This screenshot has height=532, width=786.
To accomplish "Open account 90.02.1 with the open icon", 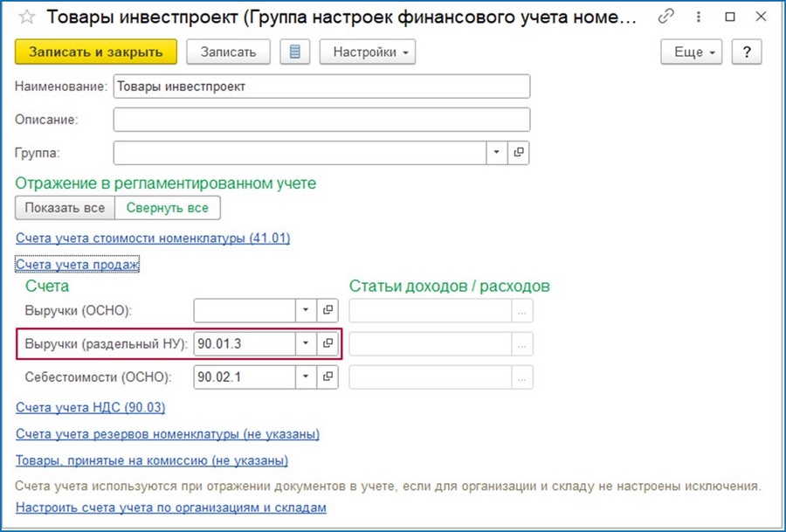I will coord(327,377).
